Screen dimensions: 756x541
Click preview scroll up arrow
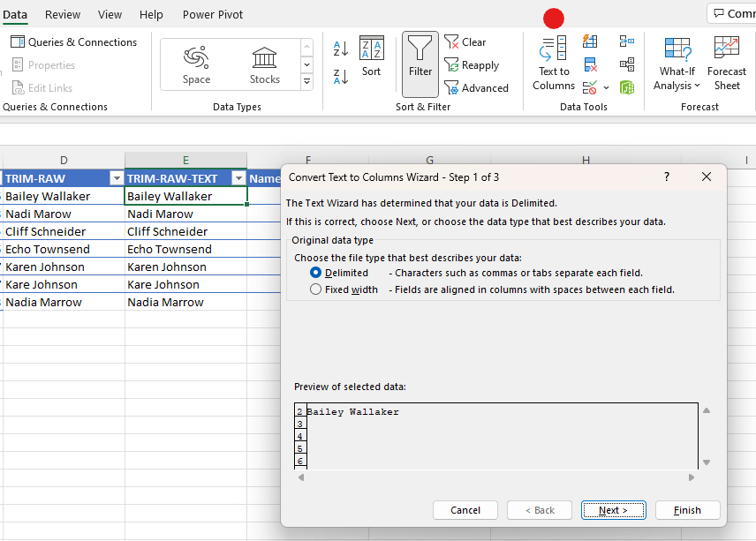tap(707, 410)
